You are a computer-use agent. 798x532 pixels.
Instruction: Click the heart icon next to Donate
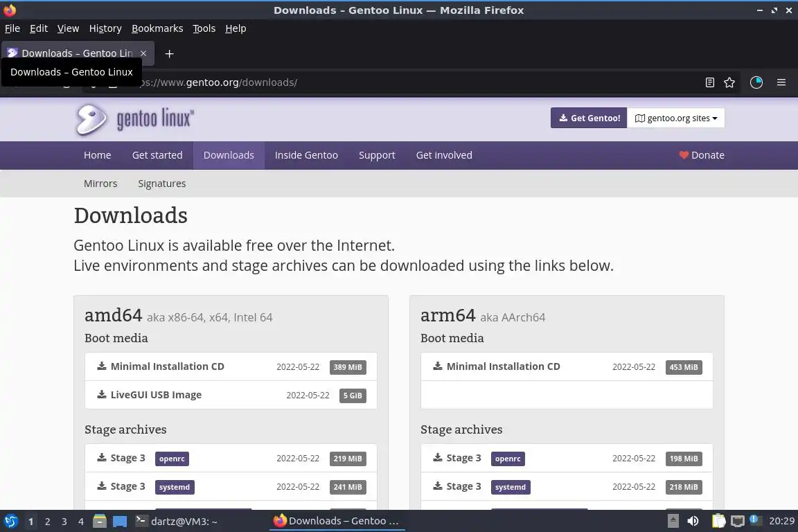(x=684, y=155)
